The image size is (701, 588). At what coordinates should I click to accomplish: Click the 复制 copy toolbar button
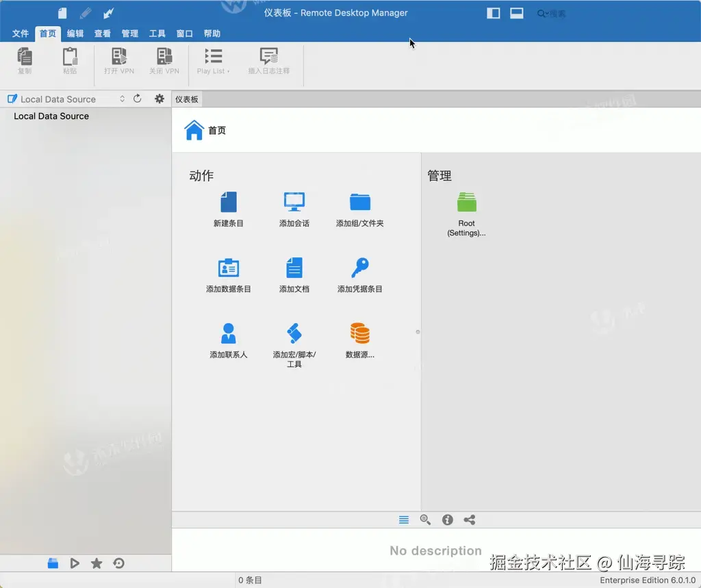click(x=25, y=61)
